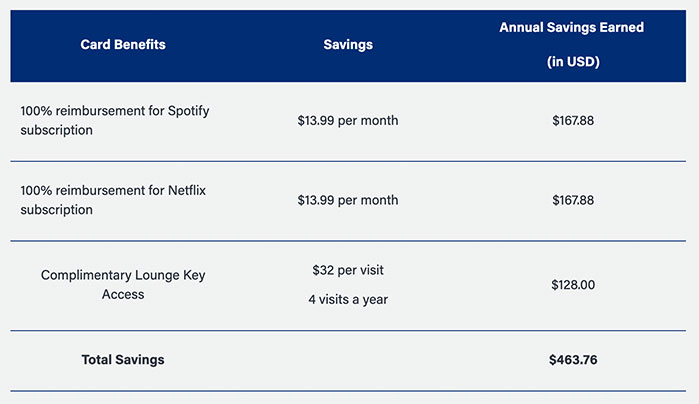Select Complimentary Lounge Key Access text
The width and height of the screenshot is (699, 404).
(x=123, y=284)
